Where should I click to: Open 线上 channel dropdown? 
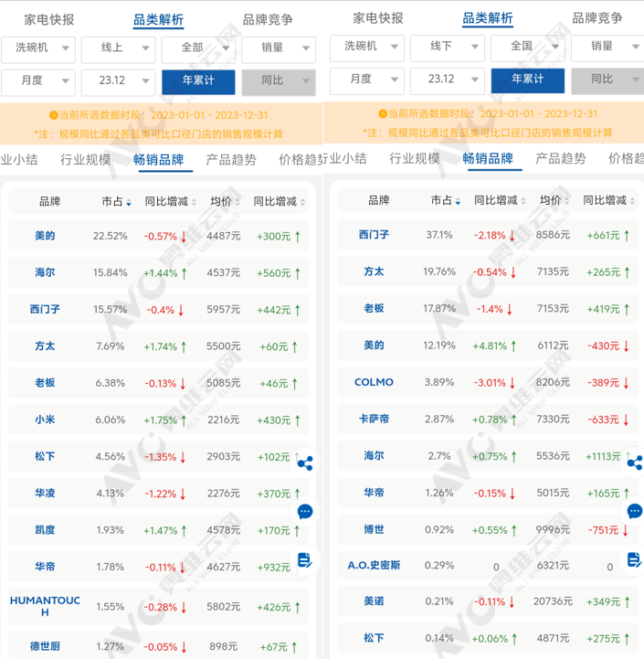click(x=119, y=48)
